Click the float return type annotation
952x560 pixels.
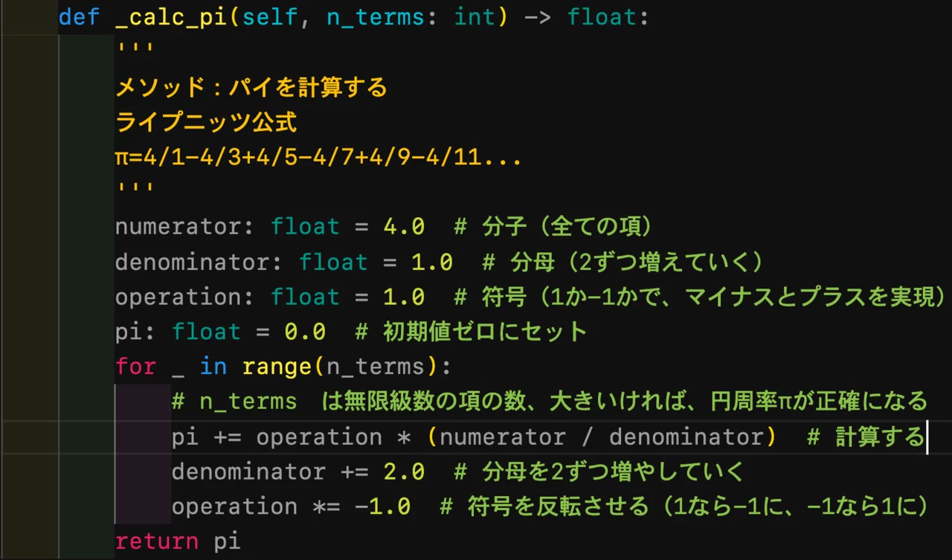(602, 17)
